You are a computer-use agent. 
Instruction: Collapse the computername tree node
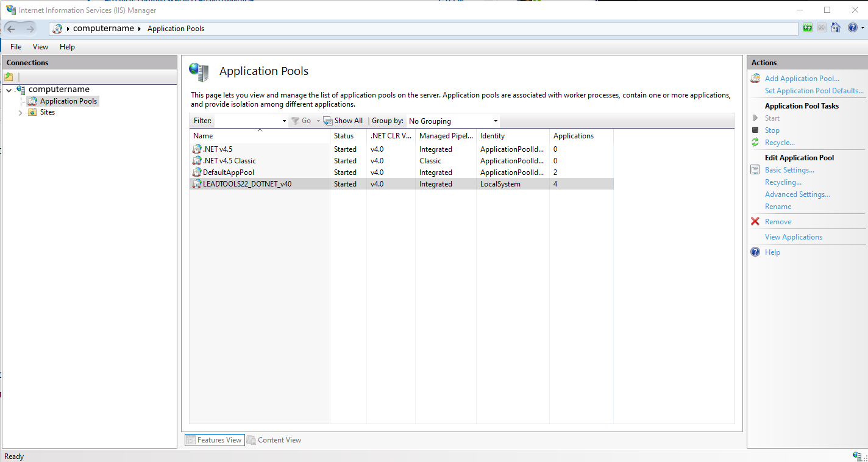click(9, 90)
